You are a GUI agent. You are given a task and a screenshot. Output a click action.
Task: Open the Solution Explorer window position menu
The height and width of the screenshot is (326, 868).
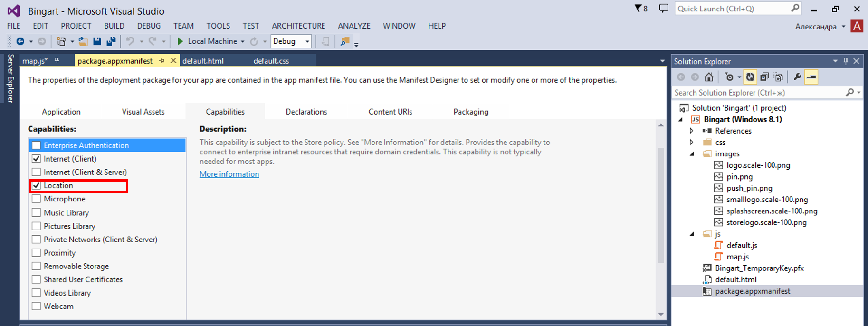pos(835,61)
